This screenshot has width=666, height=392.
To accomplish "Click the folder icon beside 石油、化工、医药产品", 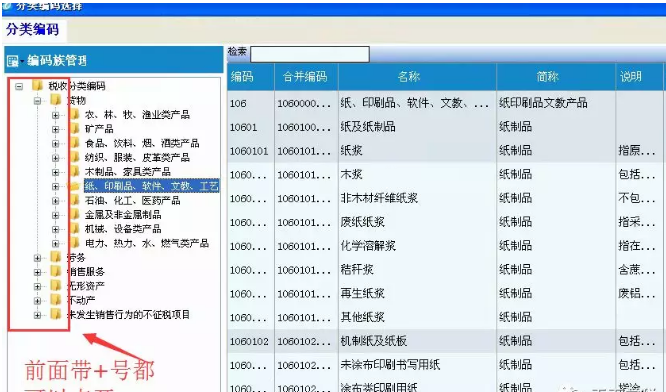I will 74,200.
